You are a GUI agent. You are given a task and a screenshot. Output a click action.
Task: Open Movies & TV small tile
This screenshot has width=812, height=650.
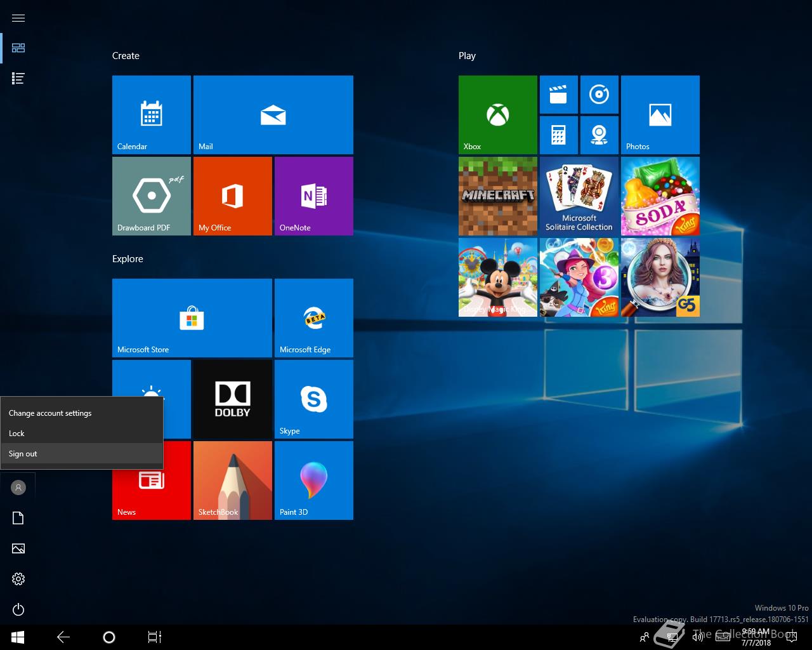tap(559, 95)
